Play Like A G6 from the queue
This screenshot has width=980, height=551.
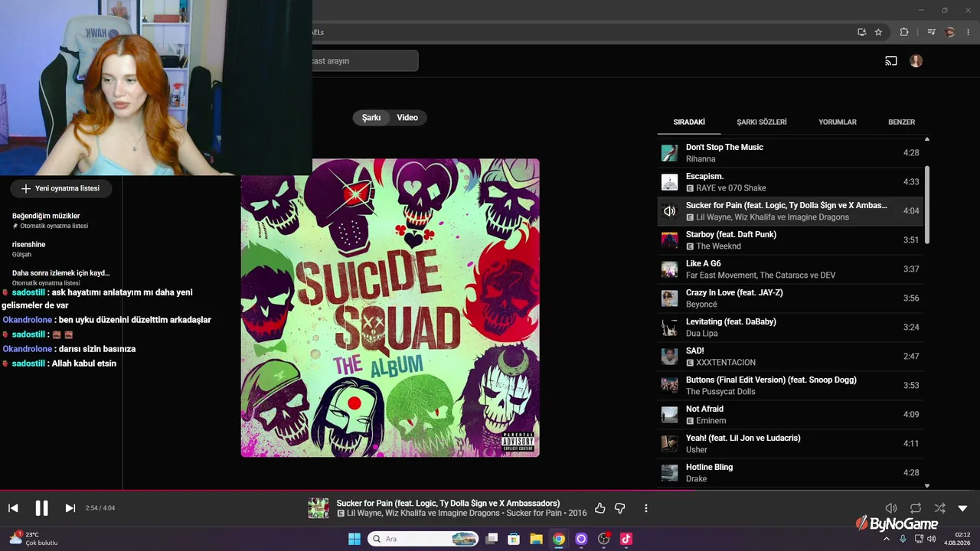[790, 269]
